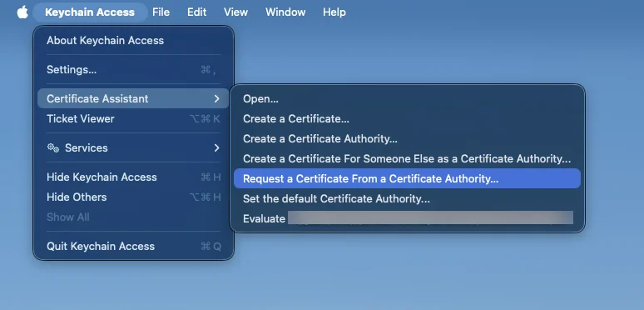Select Hide Keychain Access

pos(133,177)
